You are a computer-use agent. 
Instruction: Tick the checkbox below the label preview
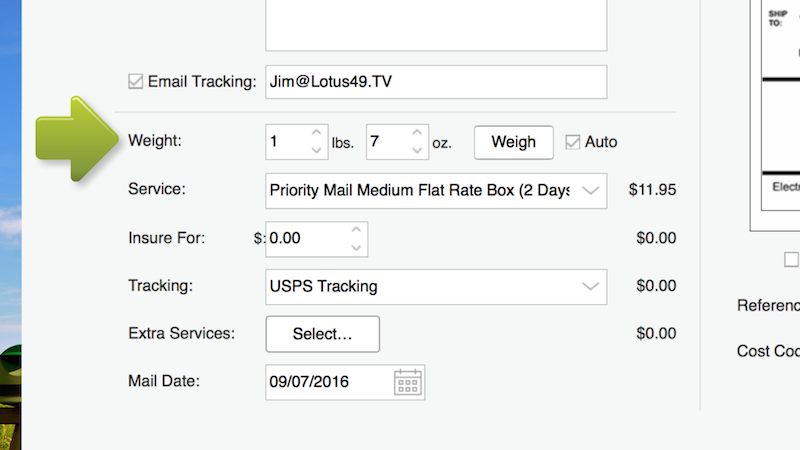pos(791,260)
